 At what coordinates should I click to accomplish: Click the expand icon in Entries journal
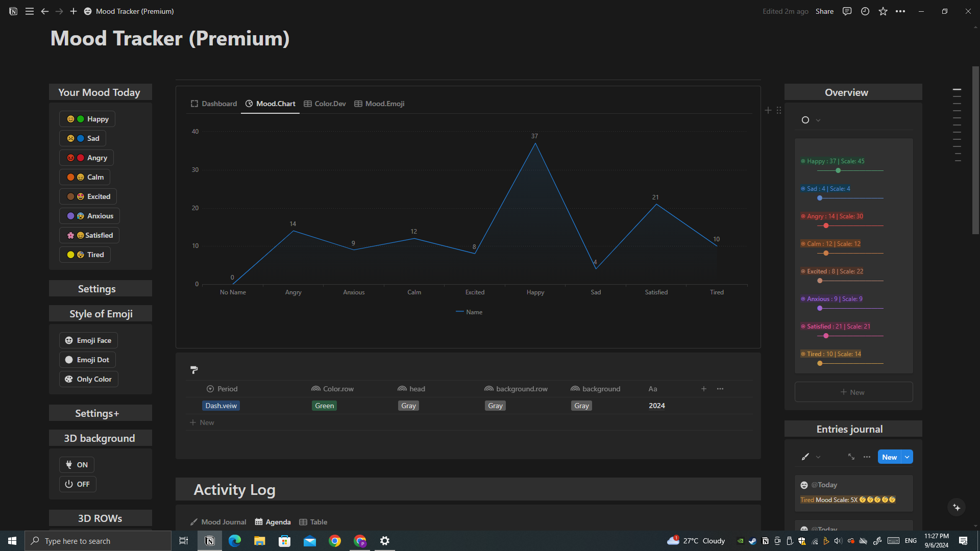click(851, 457)
